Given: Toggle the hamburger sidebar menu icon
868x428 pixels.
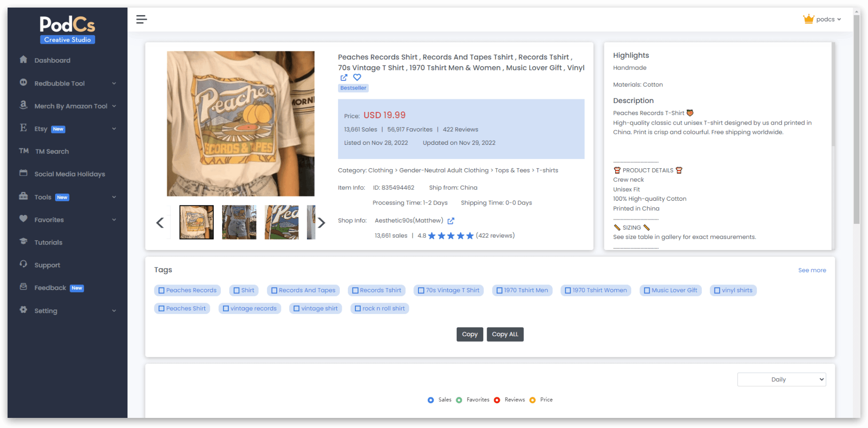Looking at the screenshot, I should click(141, 19).
